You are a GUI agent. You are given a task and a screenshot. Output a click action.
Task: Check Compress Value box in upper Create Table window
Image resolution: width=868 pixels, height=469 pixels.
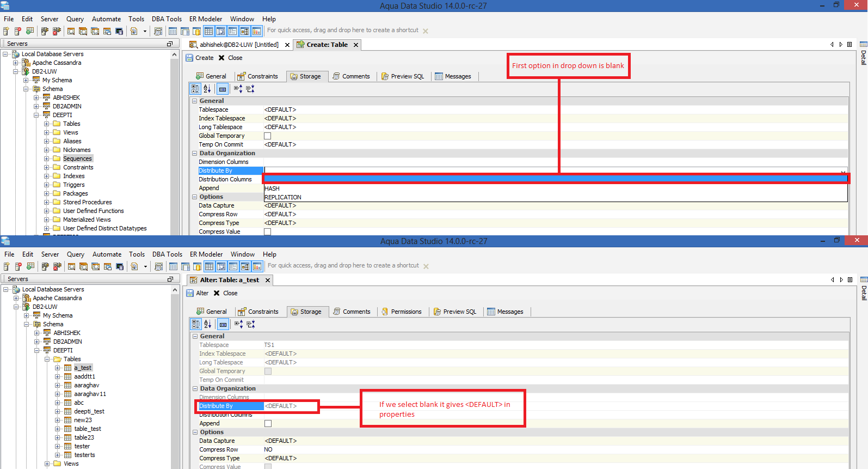[x=268, y=232]
